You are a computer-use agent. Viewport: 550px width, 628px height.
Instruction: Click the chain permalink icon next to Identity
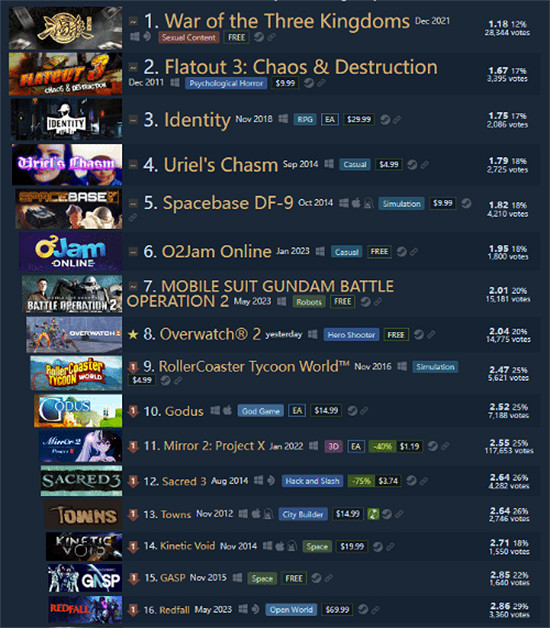coord(397,120)
